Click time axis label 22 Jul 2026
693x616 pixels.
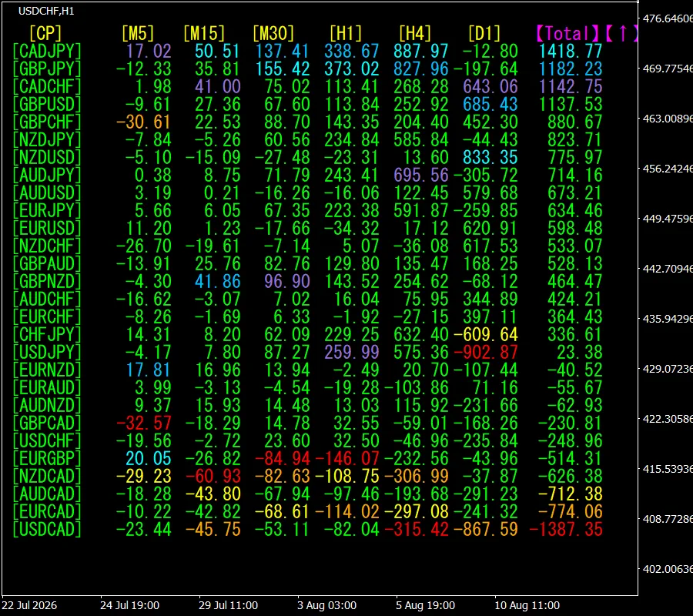tap(29, 605)
